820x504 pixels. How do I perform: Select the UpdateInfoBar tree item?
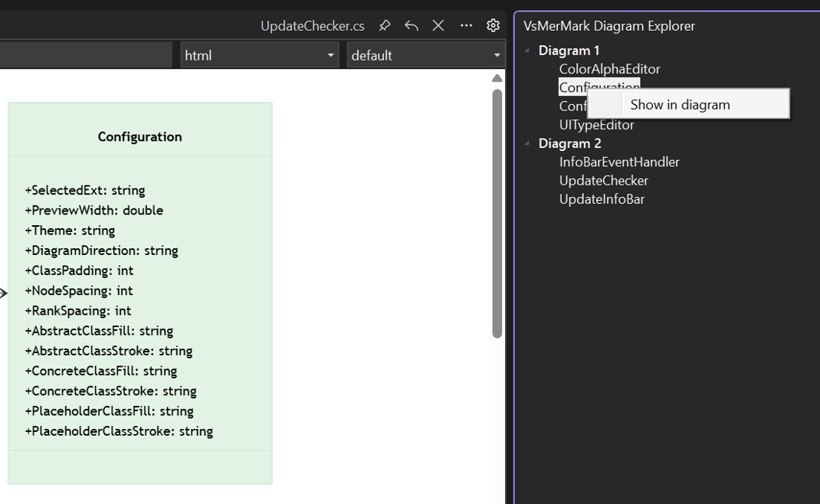coord(602,199)
